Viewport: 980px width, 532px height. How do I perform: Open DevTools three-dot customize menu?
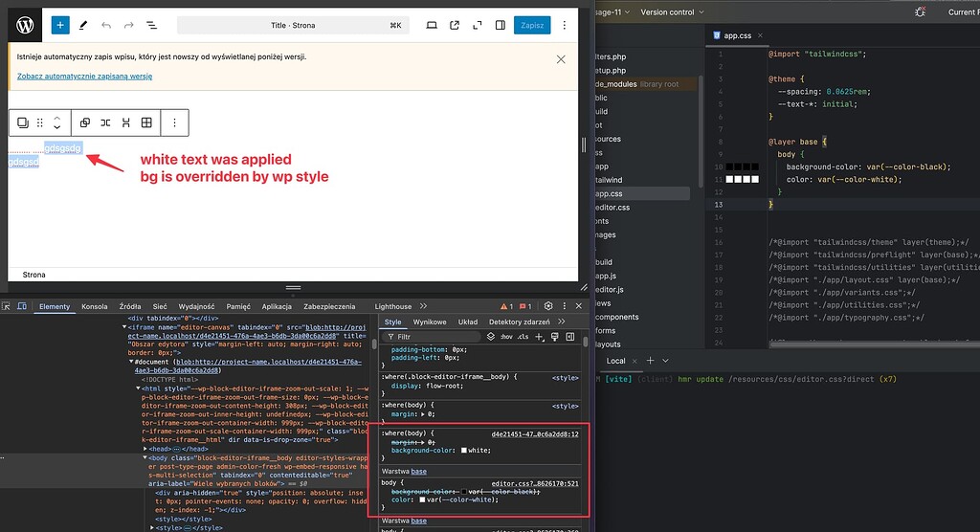[x=565, y=306]
